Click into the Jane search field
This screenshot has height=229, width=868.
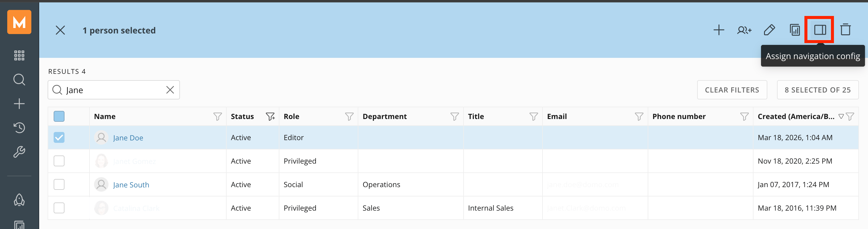point(114,90)
